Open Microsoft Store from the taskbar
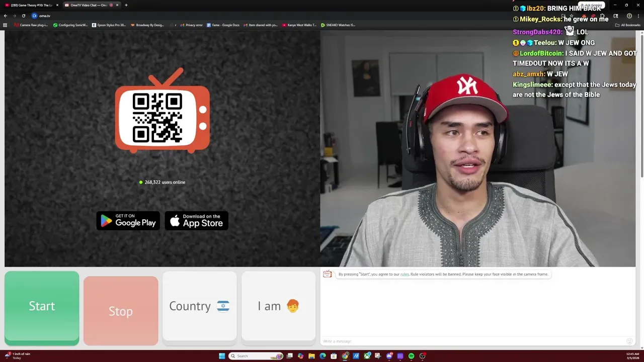This screenshot has height=362, width=644. [x=334, y=356]
